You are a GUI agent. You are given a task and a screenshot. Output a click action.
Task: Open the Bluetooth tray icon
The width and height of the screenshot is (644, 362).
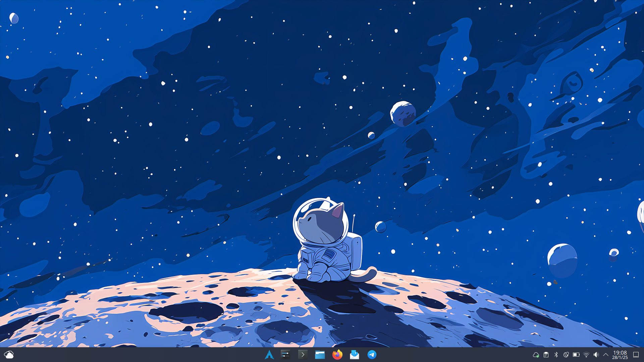tap(556, 355)
